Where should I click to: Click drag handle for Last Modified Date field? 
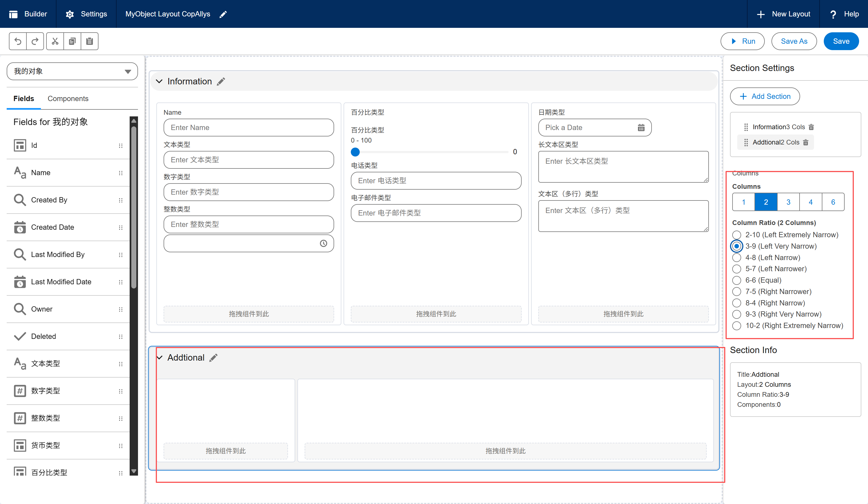120,282
